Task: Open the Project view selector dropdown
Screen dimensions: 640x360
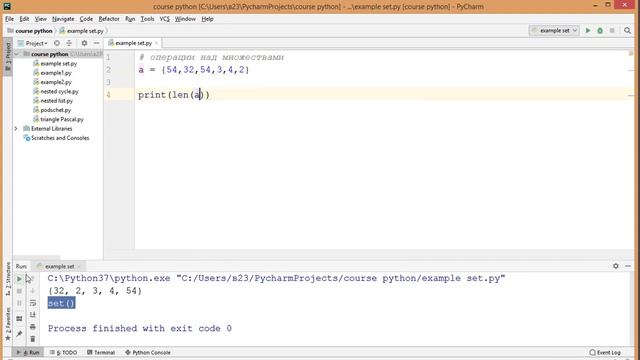Action: pyautogui.click(x=33, y=43)
